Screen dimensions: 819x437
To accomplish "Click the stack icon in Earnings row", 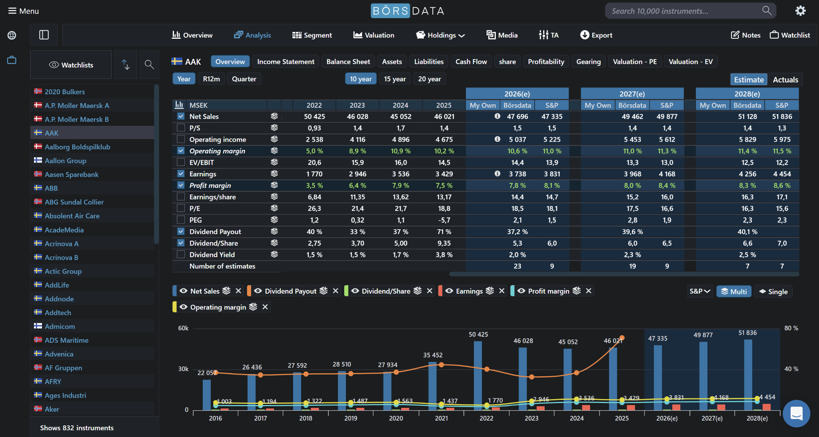I will click(274, 174).
